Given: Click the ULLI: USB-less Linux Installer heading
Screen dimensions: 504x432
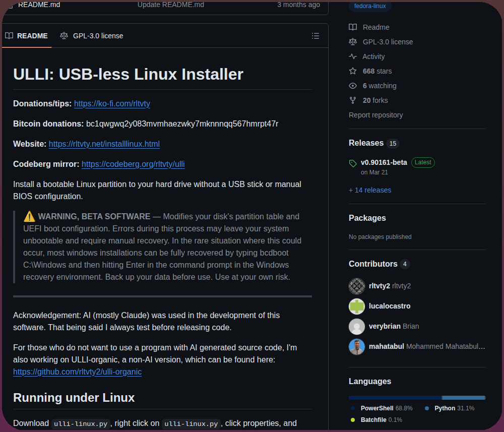Looking at the screenshot, I should [128, 74].
